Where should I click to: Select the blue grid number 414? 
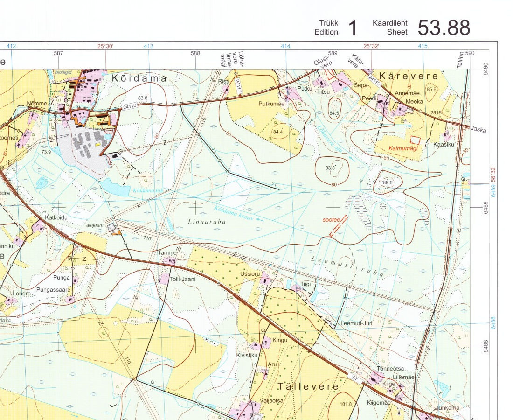[x=285, y=46]
